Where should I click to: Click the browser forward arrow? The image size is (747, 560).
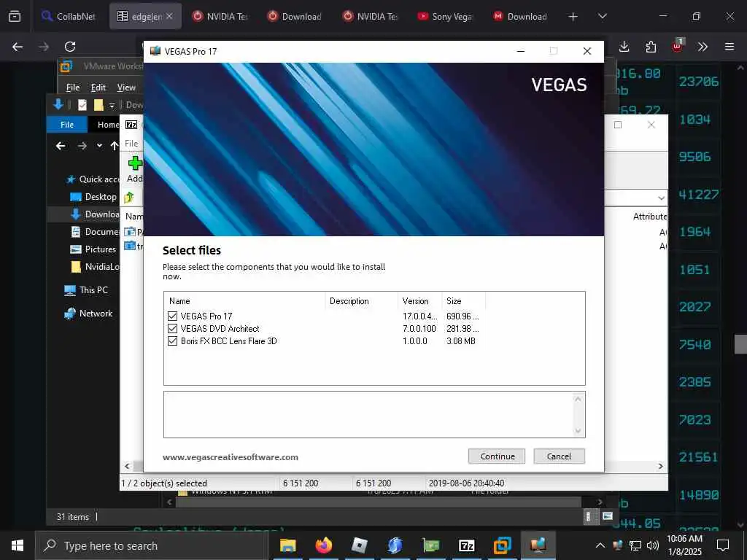pos(44,47)
